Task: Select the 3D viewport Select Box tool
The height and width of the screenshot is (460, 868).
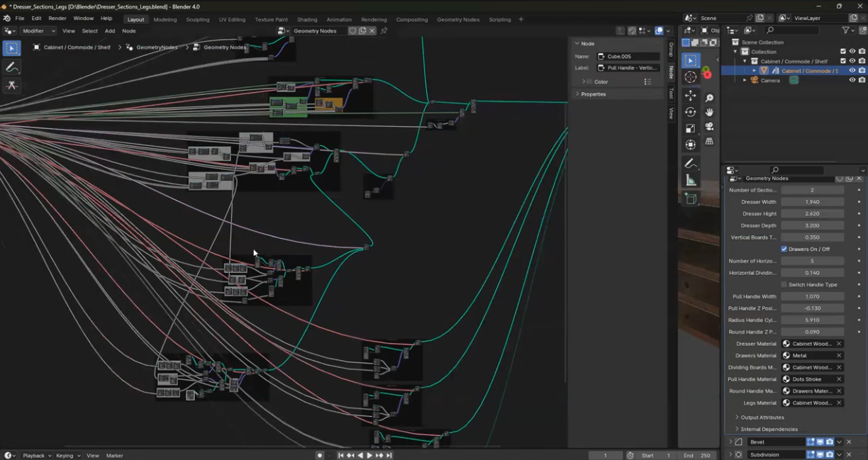Action: (691, 61)
